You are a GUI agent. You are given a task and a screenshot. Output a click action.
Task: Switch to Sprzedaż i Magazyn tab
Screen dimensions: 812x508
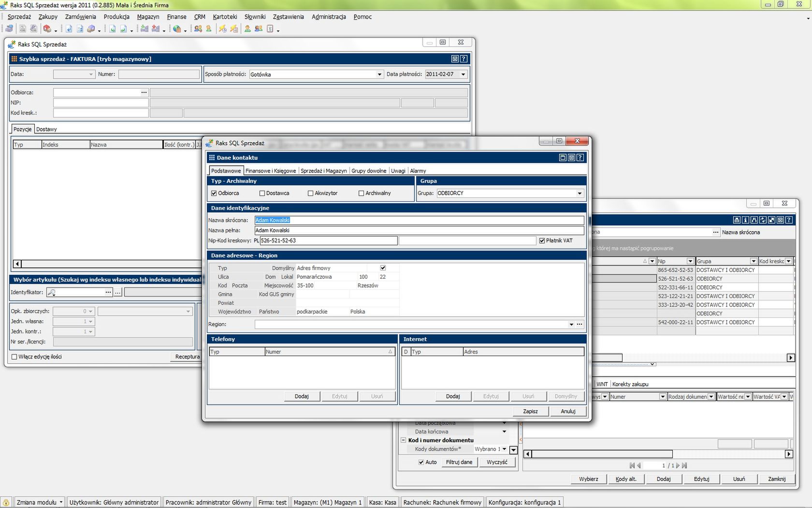(323, 171)
